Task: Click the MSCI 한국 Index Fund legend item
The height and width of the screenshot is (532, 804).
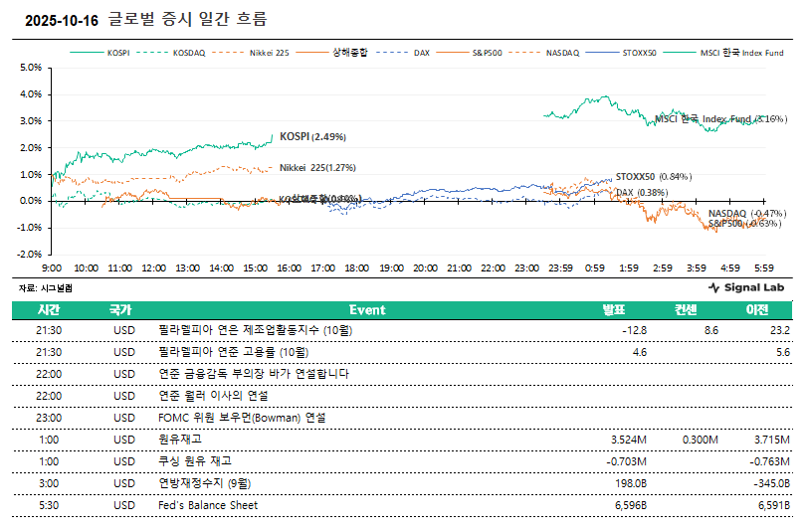Action: [740, 52]
